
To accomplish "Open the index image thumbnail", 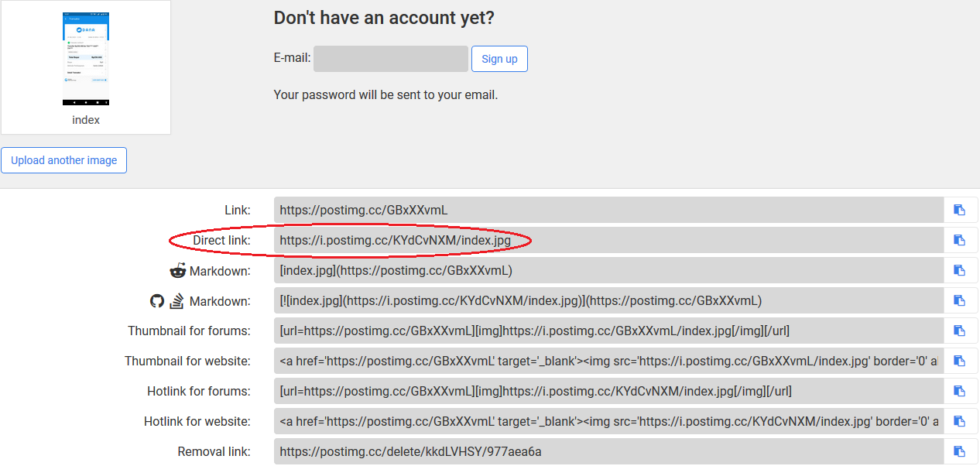I will coord(86,59).
